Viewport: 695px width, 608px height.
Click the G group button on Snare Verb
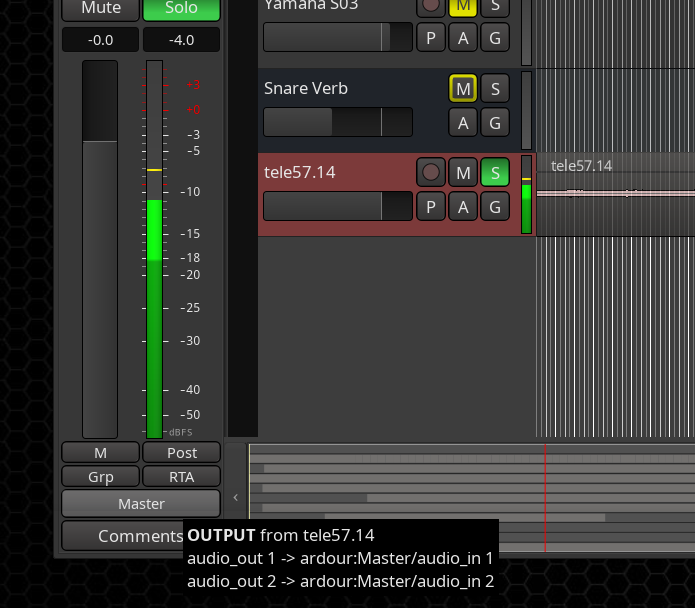pyautogui.click(x=495, y=122)
